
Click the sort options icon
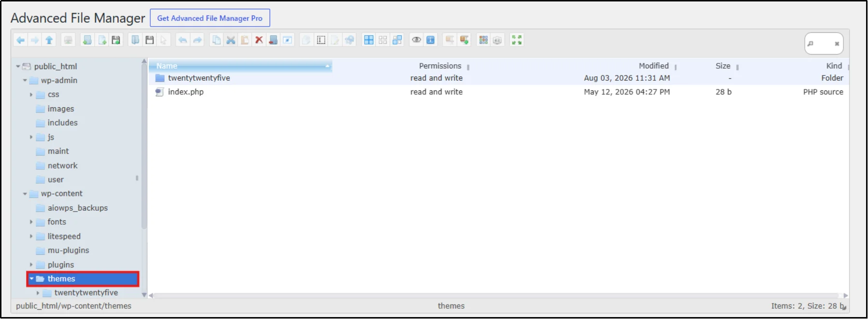click(498, 40)
